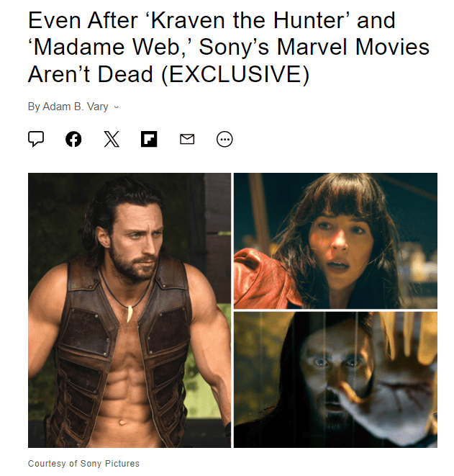Click the "By" byline text
This screenshot has height=476, width=454.
(x=34, y=107)
